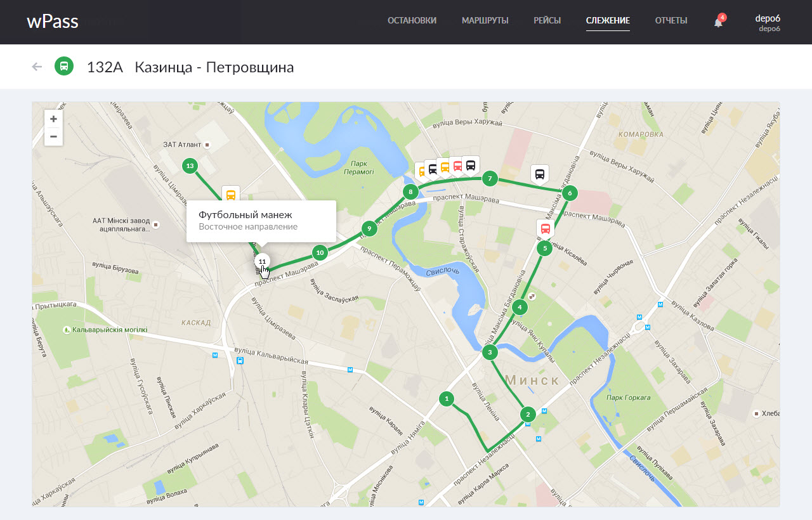Open the ОСТАНОВКИ menu item
Image resolution: width=812 pixels, height=520 pixels.
click(x=412, y=21)
